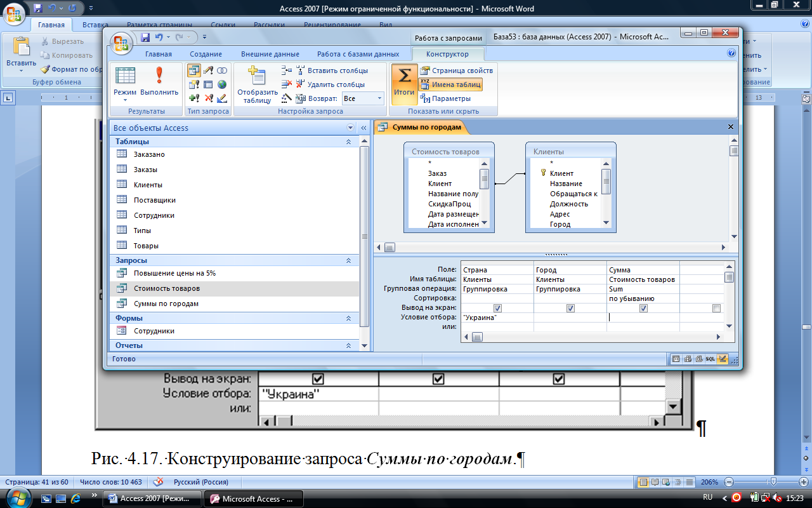Open Customize Quick Access Toolbar dropdown in Access
812x508 pixels.
pos(205,38)
